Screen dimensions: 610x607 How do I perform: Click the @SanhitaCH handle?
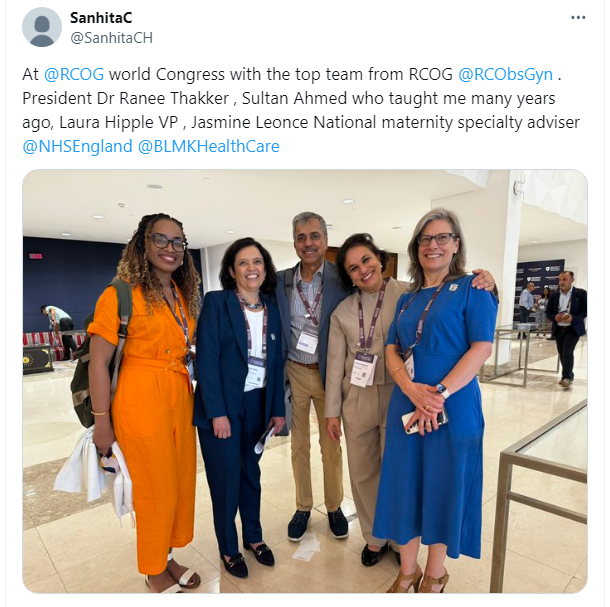[111, 38]
